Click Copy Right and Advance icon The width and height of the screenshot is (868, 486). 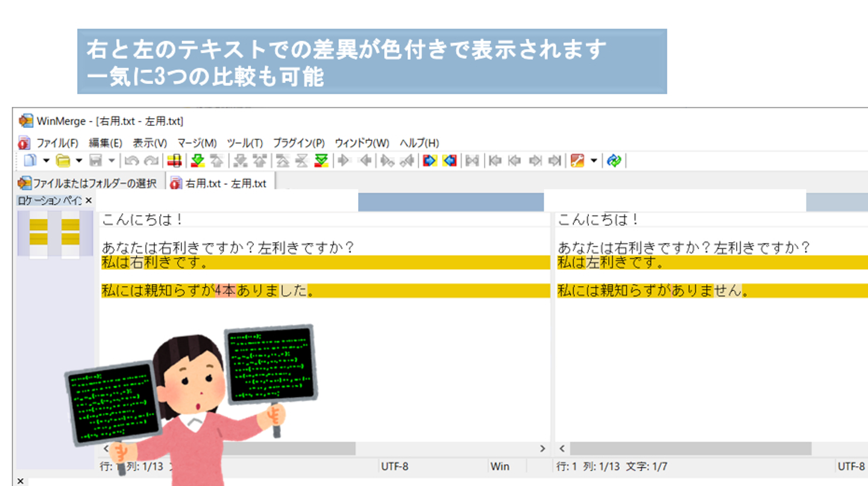(x=386, y=161)
